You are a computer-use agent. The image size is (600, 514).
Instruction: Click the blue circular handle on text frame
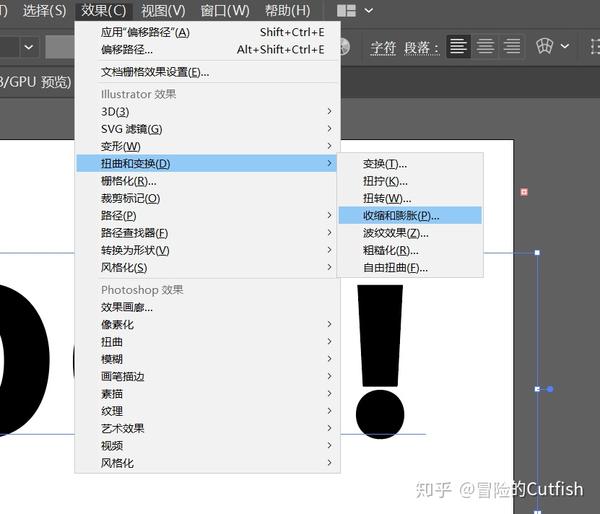[x=550, y=389]
